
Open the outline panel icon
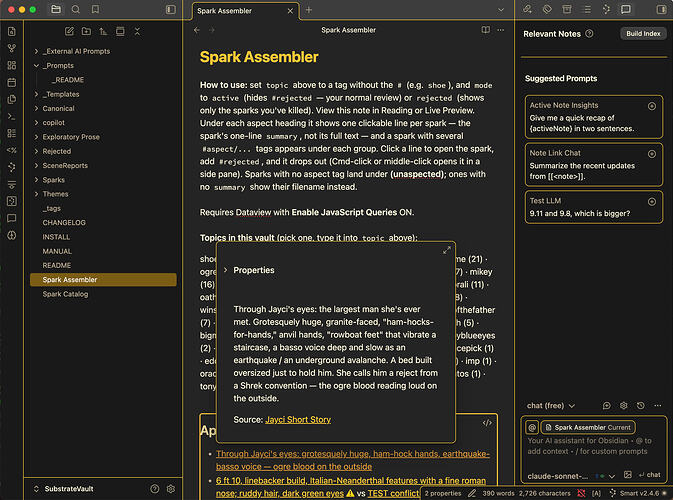[587, 9]
